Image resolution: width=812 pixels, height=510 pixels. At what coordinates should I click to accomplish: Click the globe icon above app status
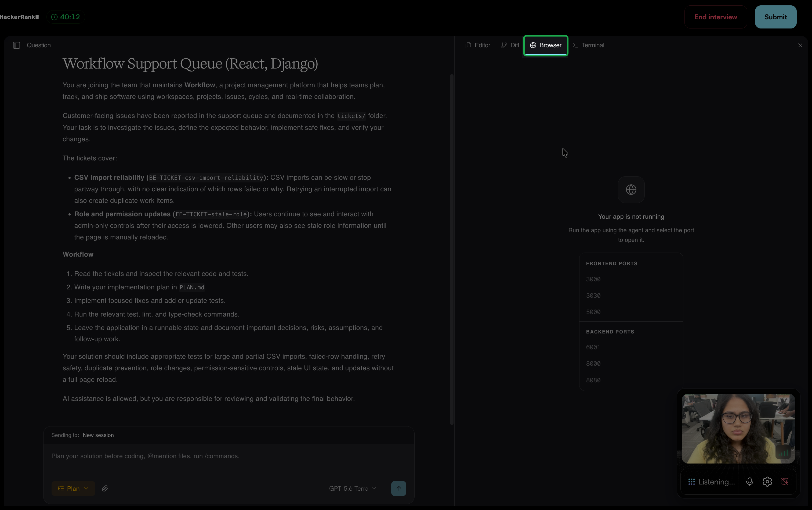coord(631,189)
